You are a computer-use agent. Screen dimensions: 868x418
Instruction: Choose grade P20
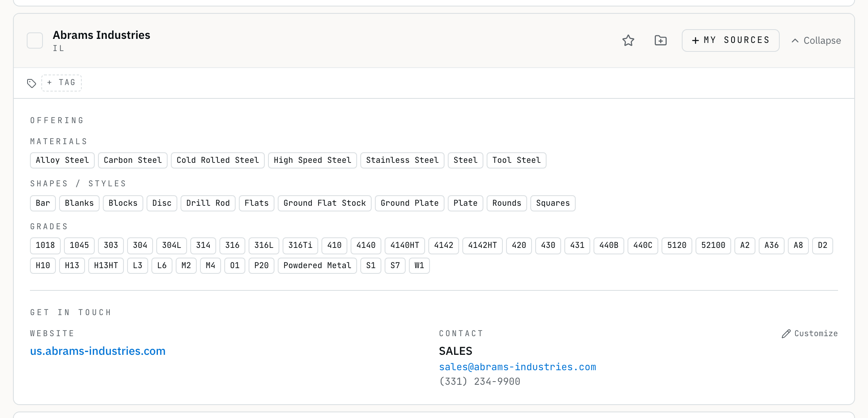click(262, 266)
